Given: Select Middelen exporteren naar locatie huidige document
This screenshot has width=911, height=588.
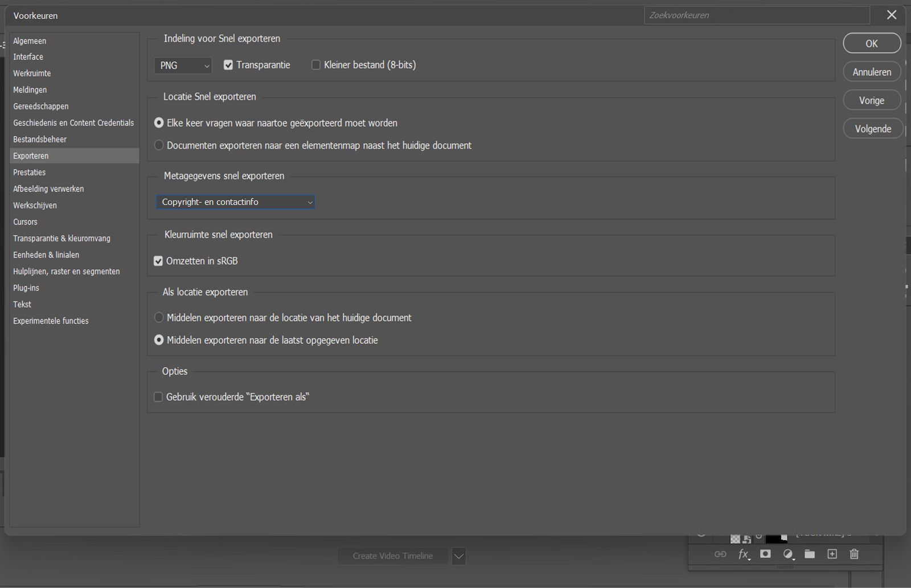Looking at the screenshot, I should (x=159, y=318).
